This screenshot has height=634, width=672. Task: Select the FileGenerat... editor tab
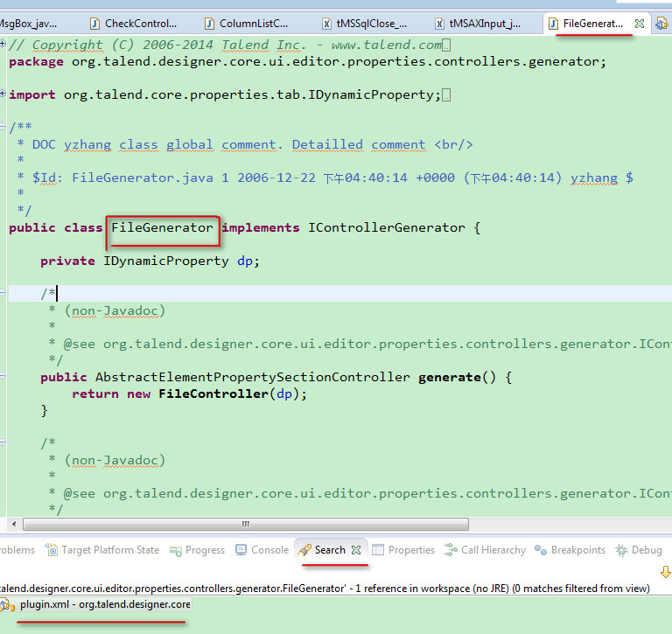click(x=592, y=24)
